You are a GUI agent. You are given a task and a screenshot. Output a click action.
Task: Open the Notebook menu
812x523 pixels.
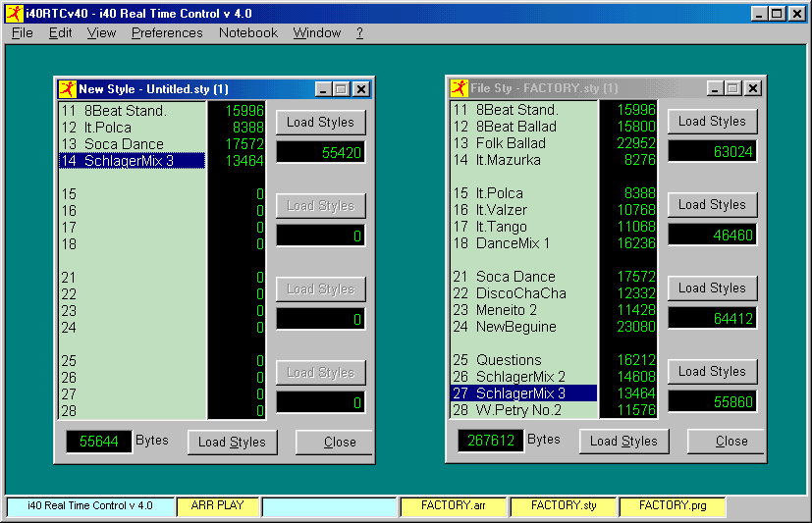click(x=248, y=32)
